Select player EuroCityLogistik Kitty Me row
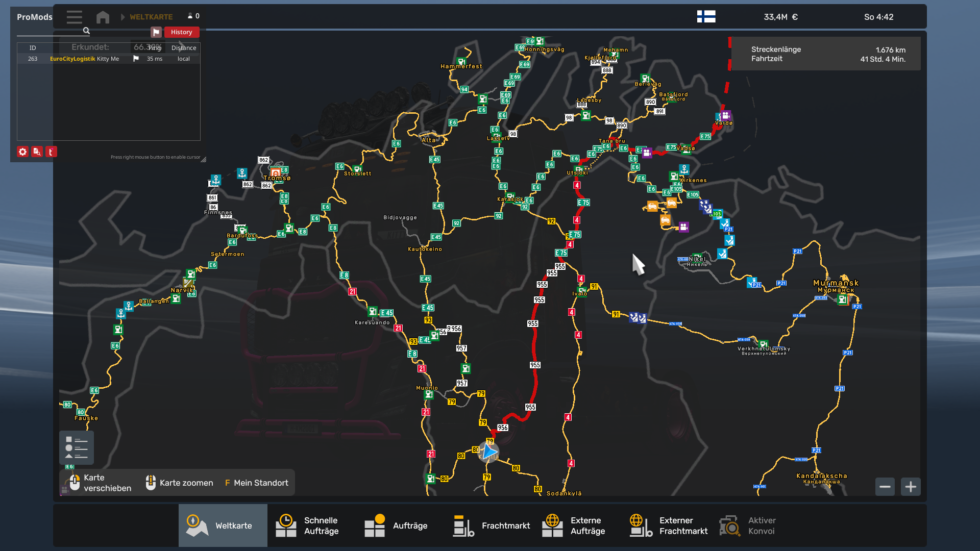Screen dimensions: 980x551 (84, 59)
